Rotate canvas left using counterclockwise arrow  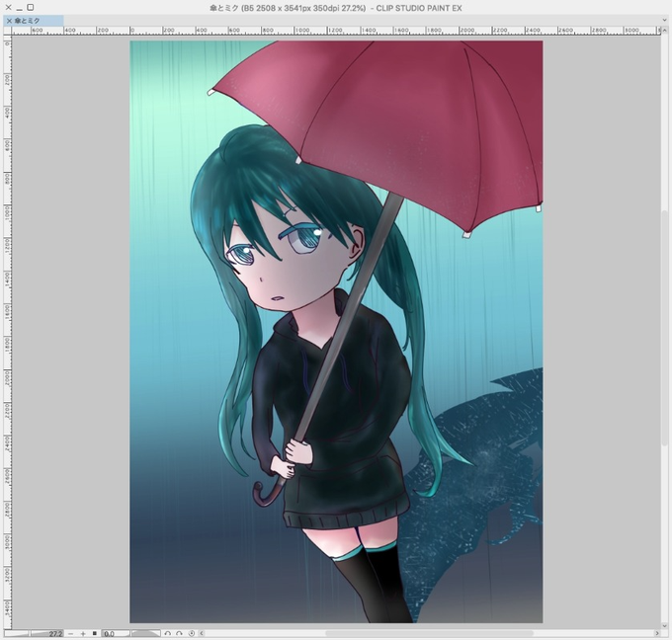[x=168, y=633]
